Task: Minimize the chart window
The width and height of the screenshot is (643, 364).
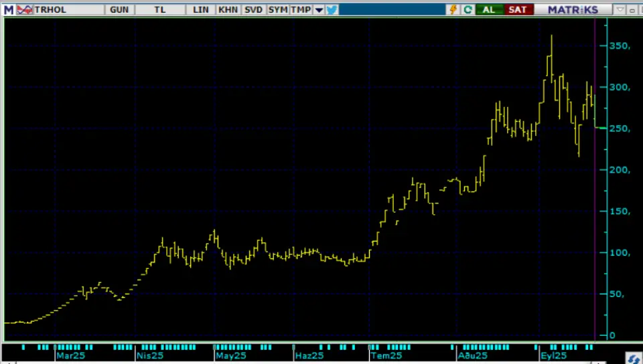Action: pos(632,10)
